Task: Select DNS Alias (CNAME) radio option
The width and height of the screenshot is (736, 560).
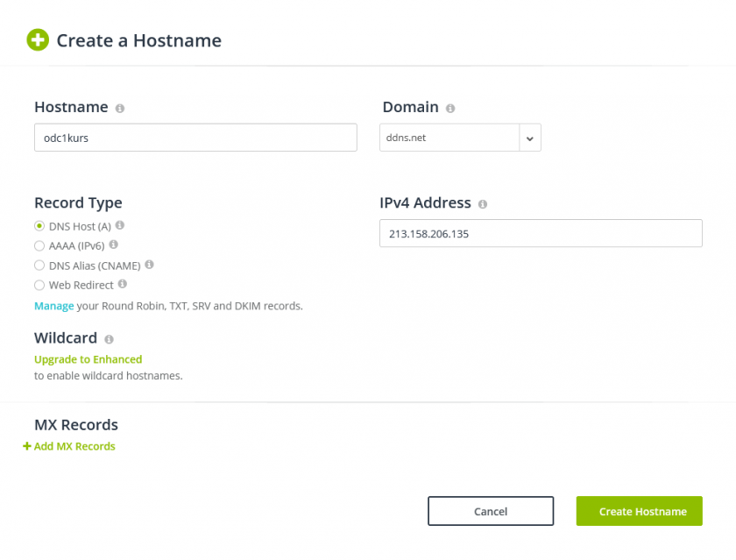Action: click(39, 266)
